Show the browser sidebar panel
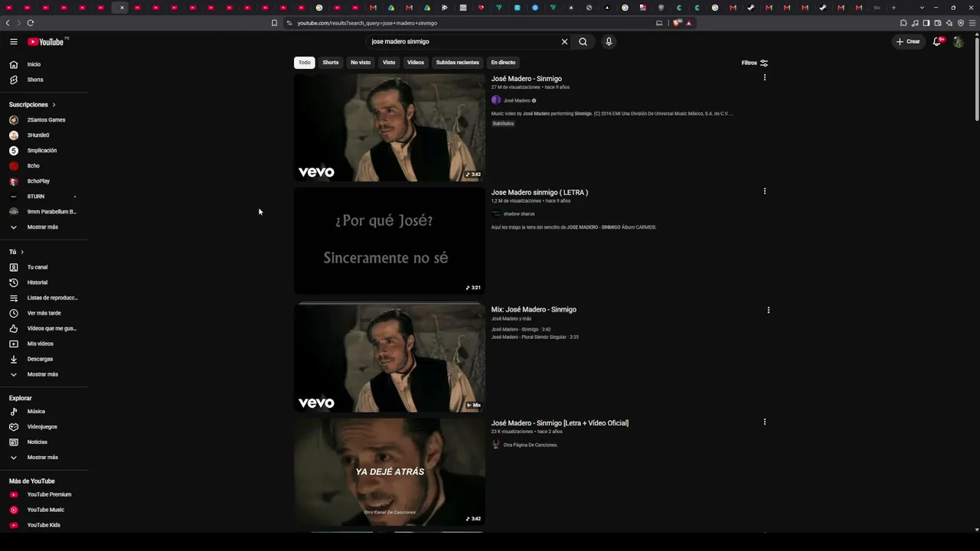This screenshot has width=980, height=551. click(926, 23)
